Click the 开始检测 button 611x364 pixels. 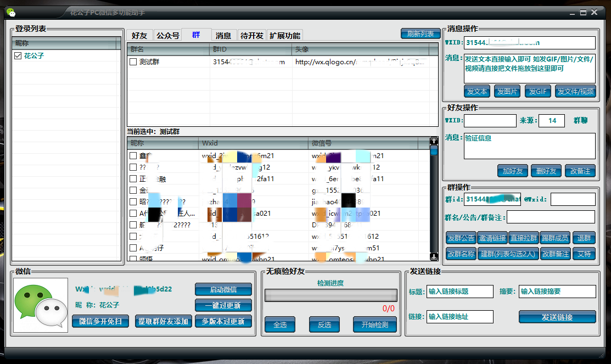tap(375, 324)
